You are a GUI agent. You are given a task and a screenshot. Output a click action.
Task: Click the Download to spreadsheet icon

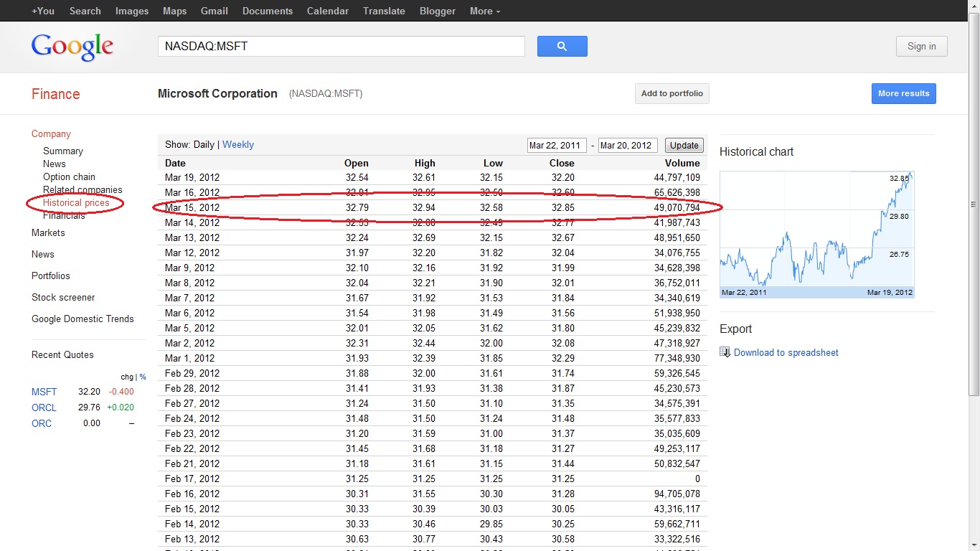point(725,352)
